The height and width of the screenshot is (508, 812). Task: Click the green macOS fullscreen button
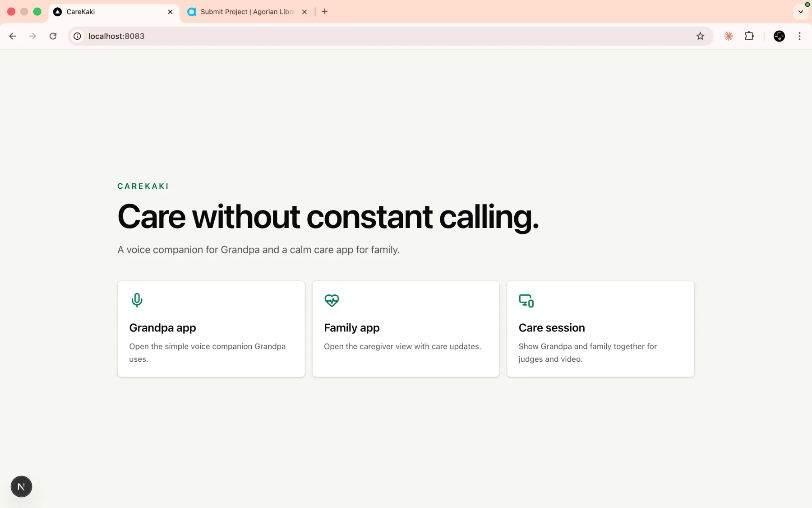(x=37, y=12)
